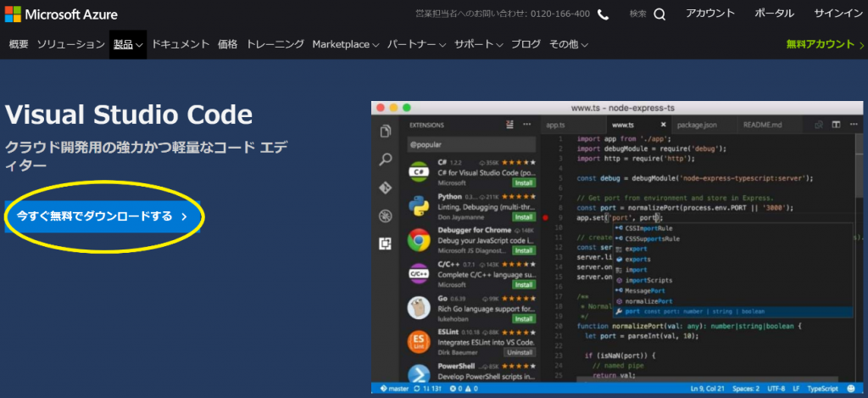Viewport: 868px width, 398px height.
Task: Open the 概要 menu item
Action: click(x=19, y=44)
